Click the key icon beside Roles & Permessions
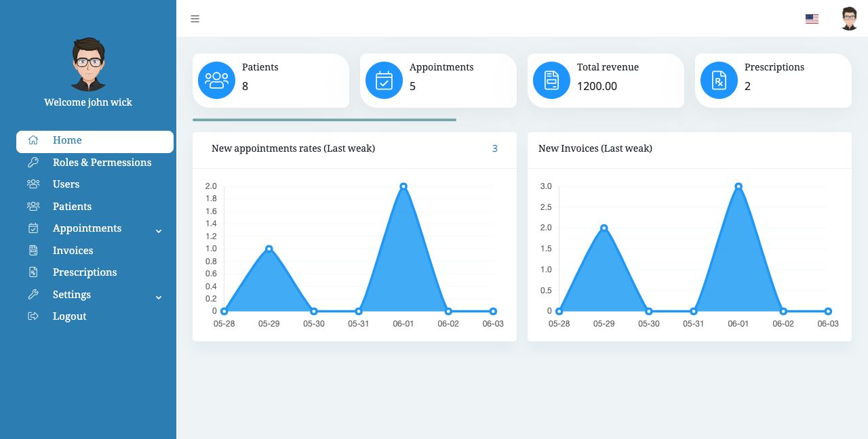868x439 pixels. click(33, 163)
